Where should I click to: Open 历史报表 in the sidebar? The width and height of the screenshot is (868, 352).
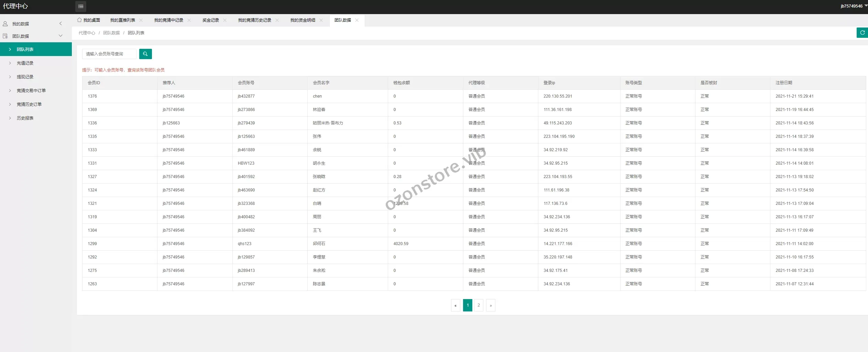coord(25,118)
